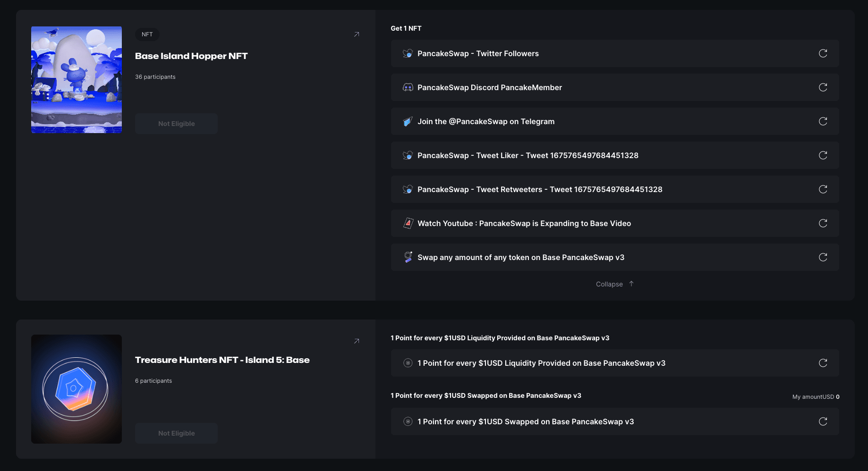Click refresh icon for Telegram join task

tap(823, 121)
